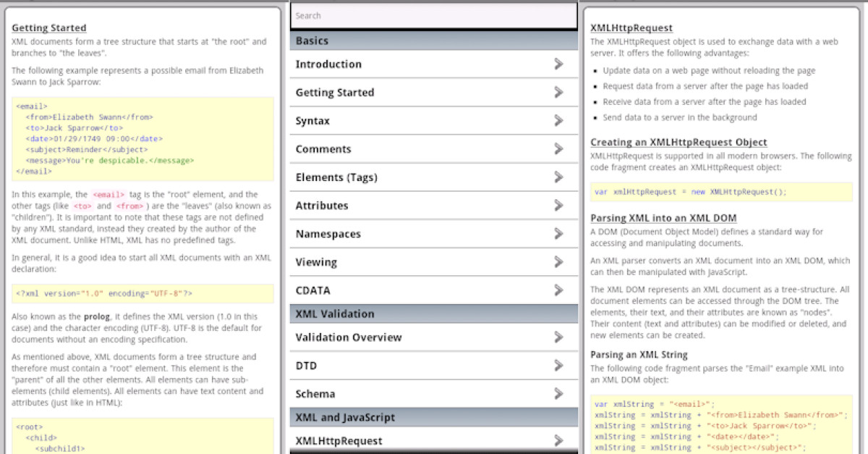Click the Syntax topic label
868x454 pixels.
[x=312, y=121]
